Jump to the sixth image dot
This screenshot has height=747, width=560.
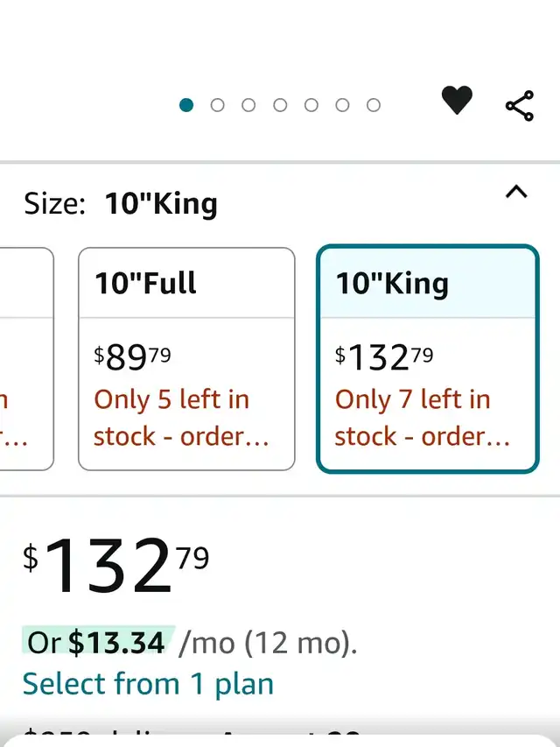[x=342, y=105]
